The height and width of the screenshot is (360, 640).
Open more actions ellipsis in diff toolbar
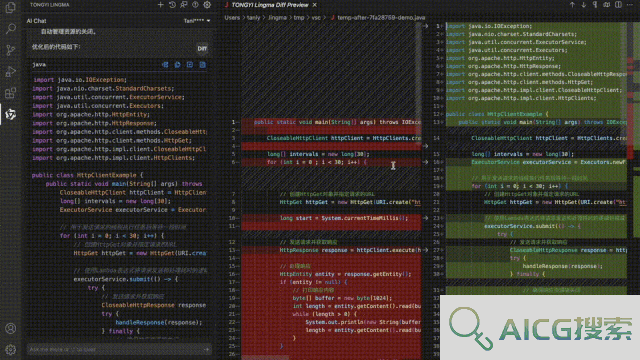(x=630, y=5)
